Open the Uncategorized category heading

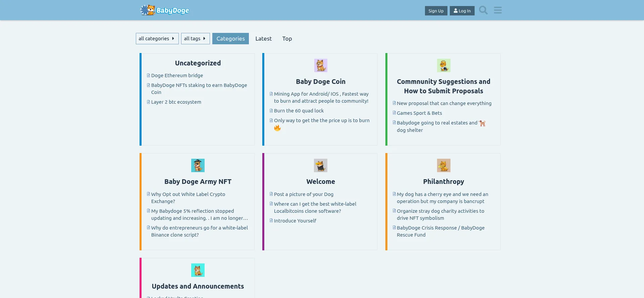tap(198, 63)
